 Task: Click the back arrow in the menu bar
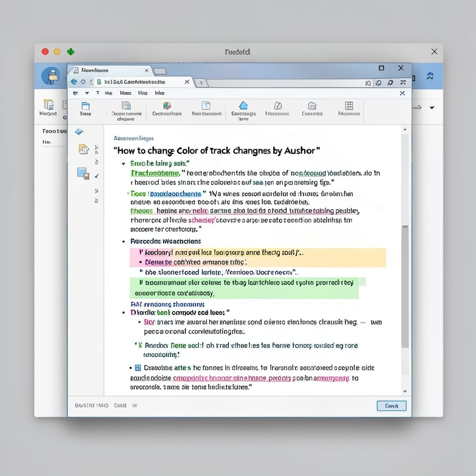[75, 93]
